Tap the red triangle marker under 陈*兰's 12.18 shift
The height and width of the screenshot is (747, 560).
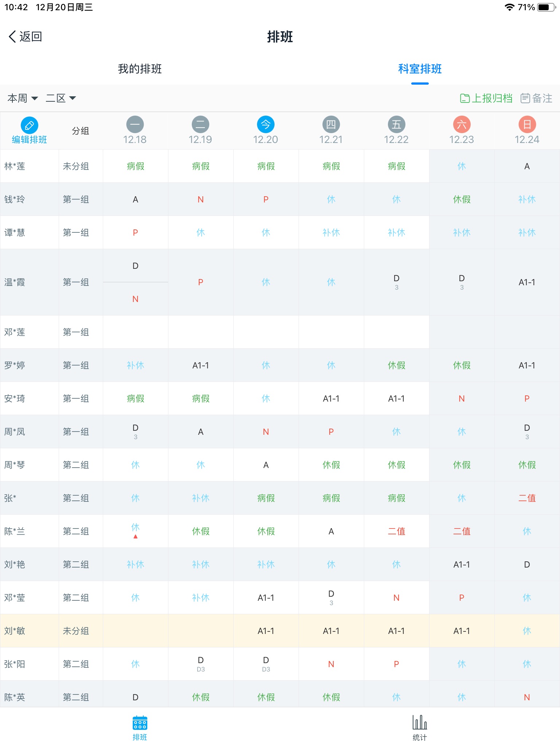[x=135, y=537]
